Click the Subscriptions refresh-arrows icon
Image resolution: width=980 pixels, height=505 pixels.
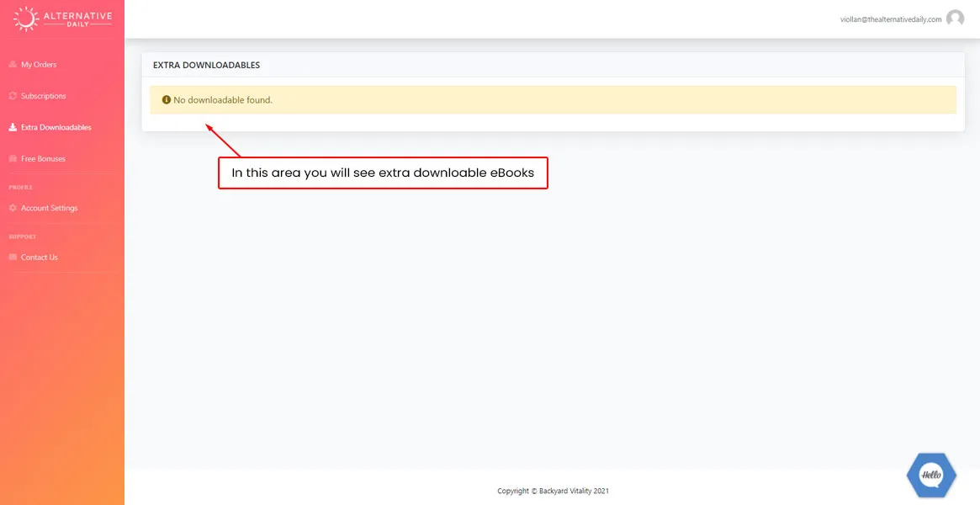(x=13, y=96)
